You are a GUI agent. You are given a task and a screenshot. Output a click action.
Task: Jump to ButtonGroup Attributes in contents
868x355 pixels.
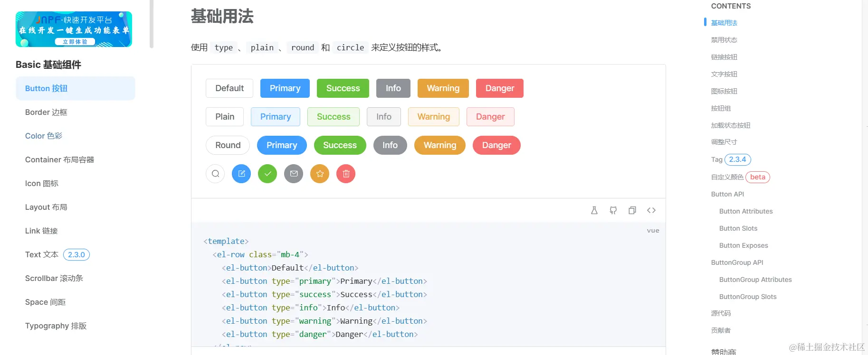point(755,280)
